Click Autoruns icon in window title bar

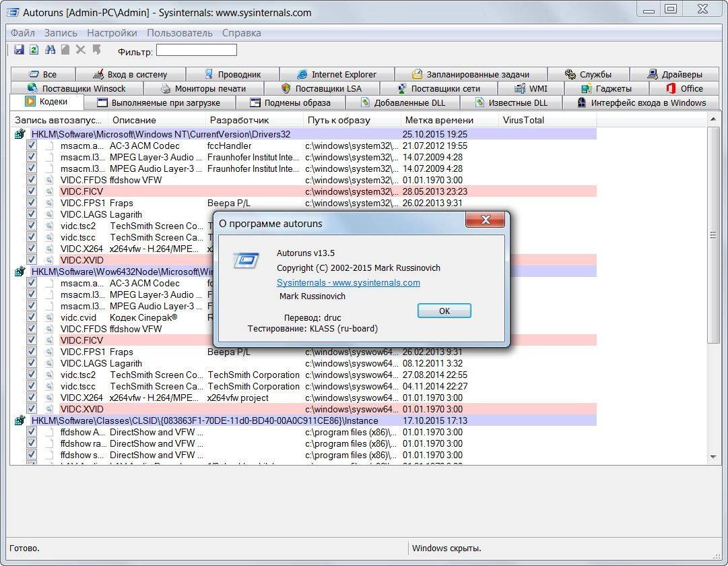point(12,13)
